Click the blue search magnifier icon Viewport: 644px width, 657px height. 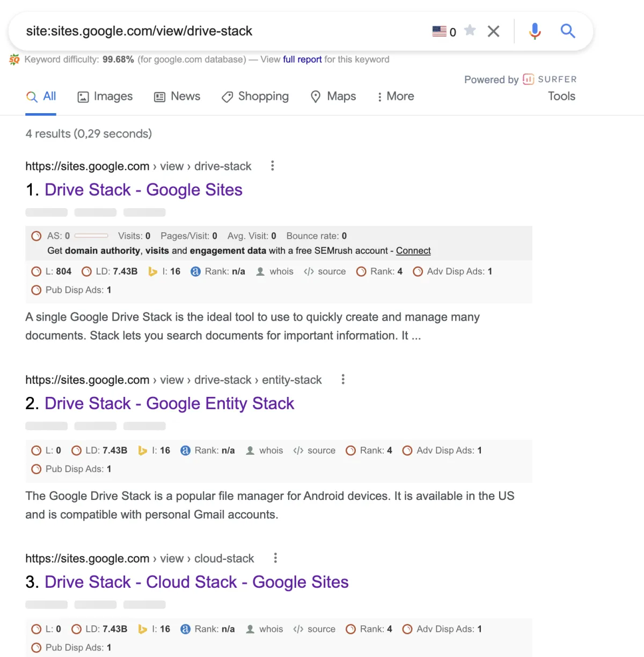click(568, 31)
